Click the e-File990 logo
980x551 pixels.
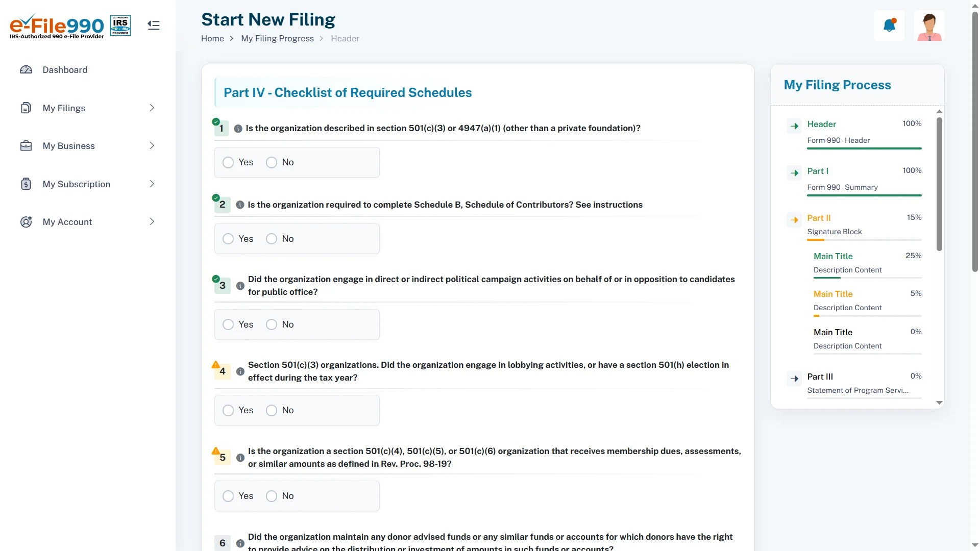(57, 26)
